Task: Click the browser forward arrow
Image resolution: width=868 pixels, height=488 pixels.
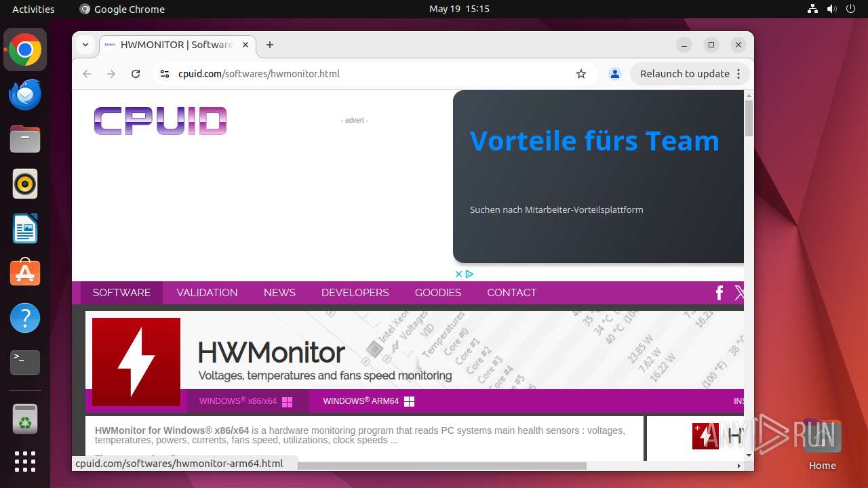Action: coord(111,74)
